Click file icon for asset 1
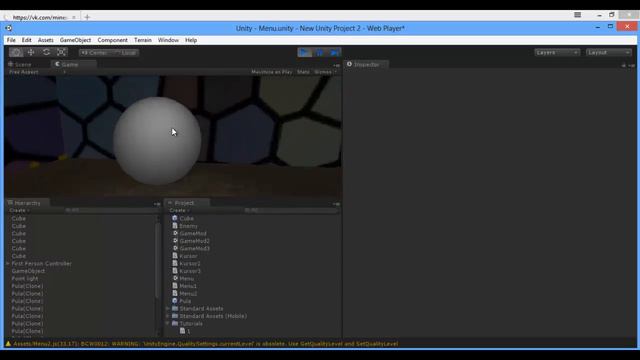The image size is (640, 360). 182,331
